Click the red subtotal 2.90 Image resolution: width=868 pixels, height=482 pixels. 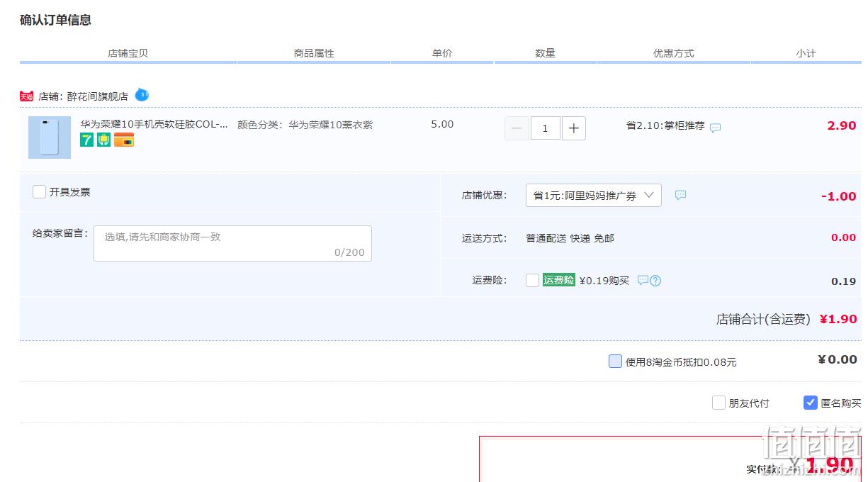(x=842, y=125)
